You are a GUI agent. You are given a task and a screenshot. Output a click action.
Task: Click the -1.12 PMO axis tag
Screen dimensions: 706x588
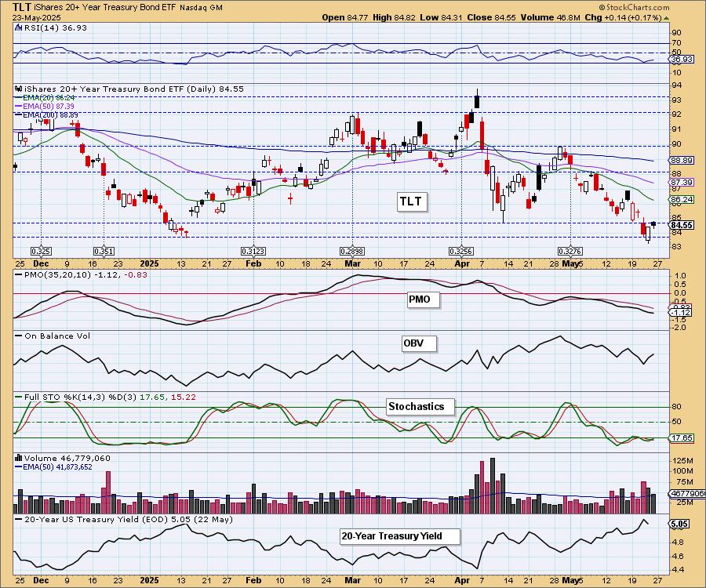681,312
